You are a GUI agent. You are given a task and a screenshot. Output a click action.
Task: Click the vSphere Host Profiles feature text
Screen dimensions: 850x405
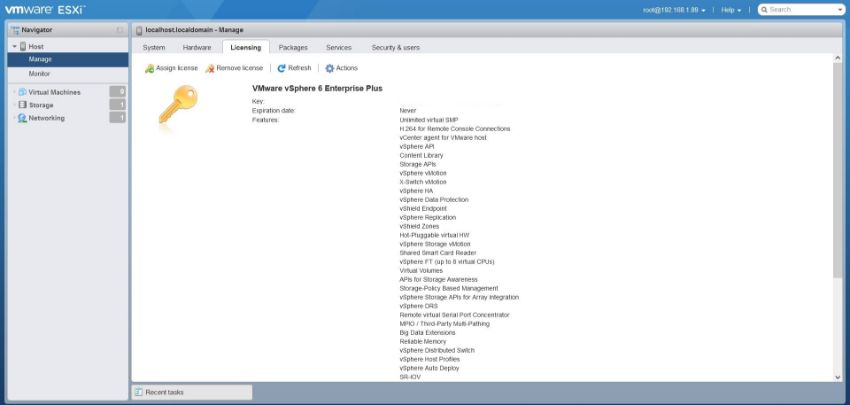pos(429,359)
